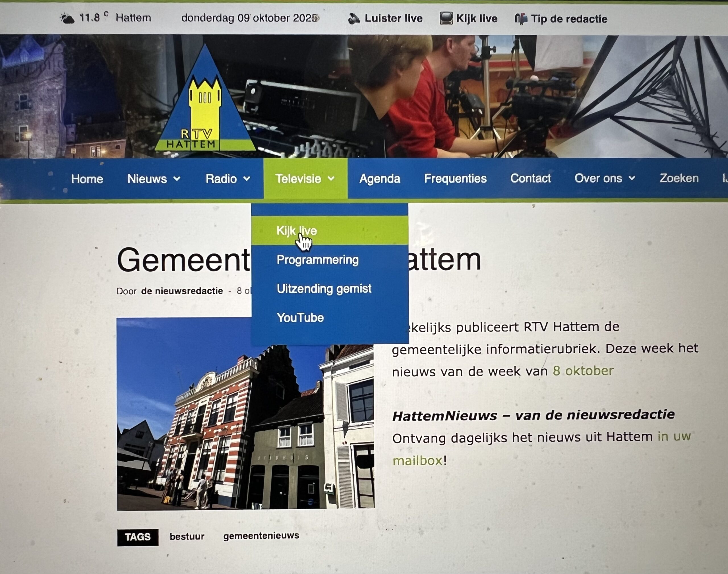Collapse the Televisie dropdown chevron
The width and height of the screenshot is (728, 574).
(x=331, y=179)
